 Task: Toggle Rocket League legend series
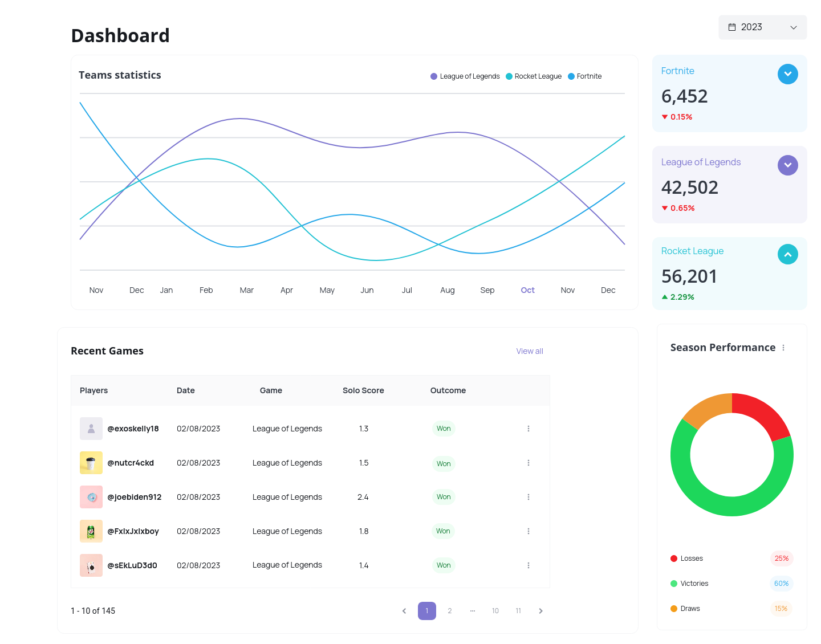coord(534,76)
